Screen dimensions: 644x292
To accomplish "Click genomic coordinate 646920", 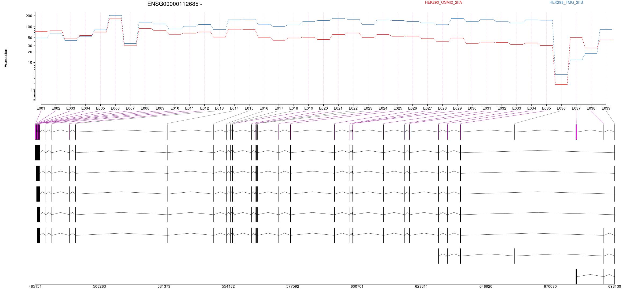I will 486,286.
